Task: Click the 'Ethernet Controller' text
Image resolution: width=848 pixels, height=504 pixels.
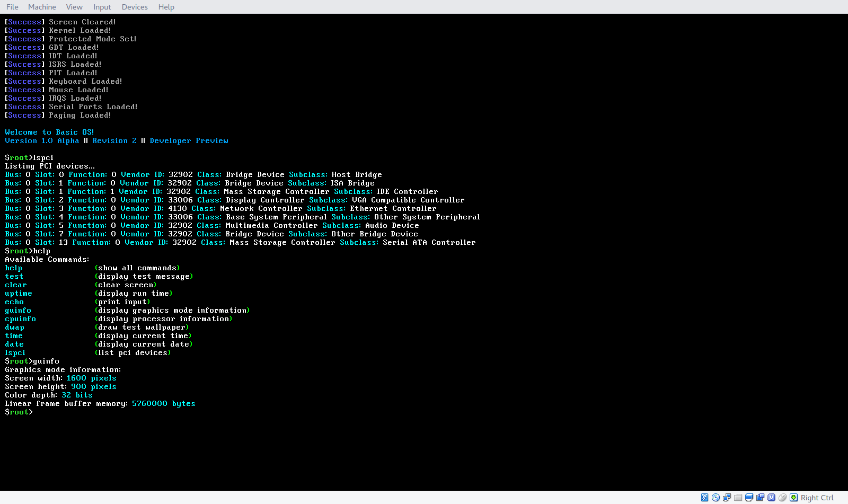Action: [x=393, y=208]
